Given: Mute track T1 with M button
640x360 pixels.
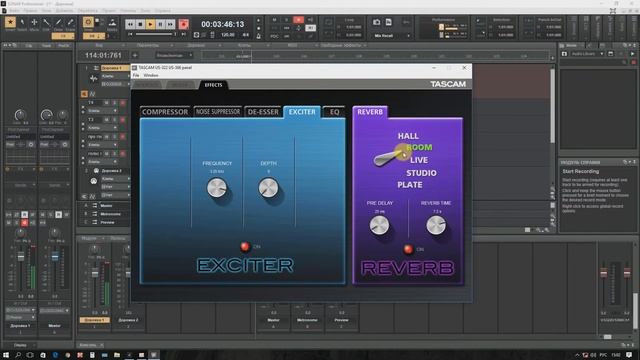Looking at the screenshot, I should pyautogui.click(x=107, y=103).
